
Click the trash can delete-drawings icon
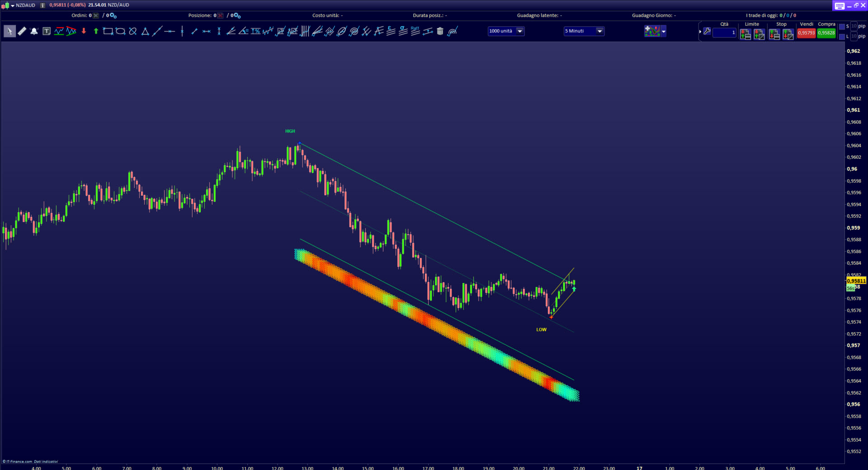440,31
